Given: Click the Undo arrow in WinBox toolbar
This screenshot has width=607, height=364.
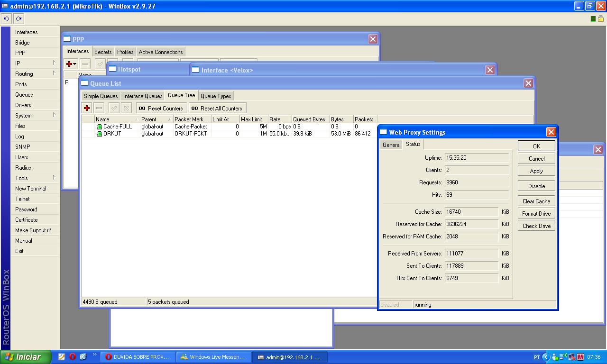Looking at the screenshot, I should [x=6, y=18].
